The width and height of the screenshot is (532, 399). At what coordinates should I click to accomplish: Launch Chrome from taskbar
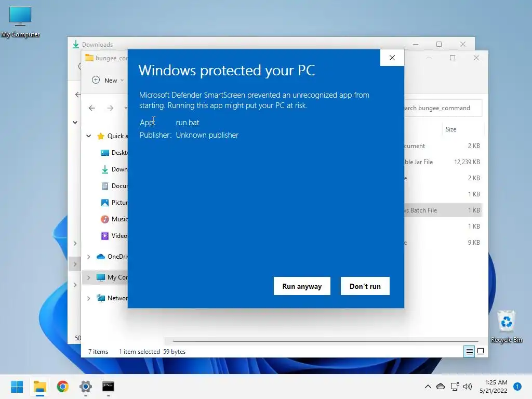[63, 387]
